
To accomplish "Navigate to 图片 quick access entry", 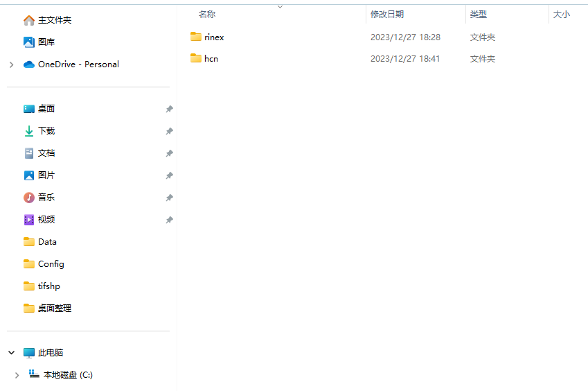I will pos(46,175).
